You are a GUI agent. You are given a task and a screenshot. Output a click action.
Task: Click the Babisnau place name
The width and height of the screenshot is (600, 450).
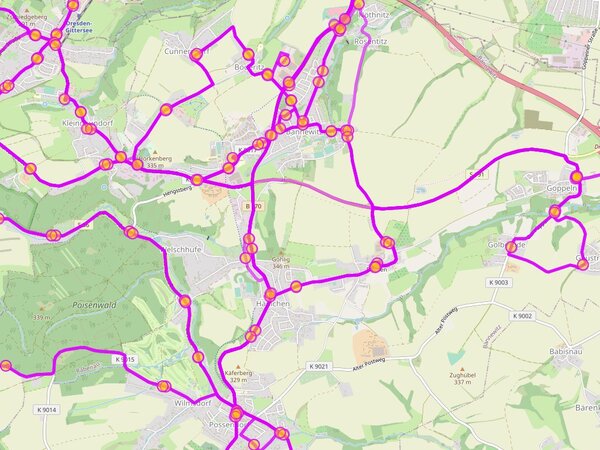pos(566,351)
